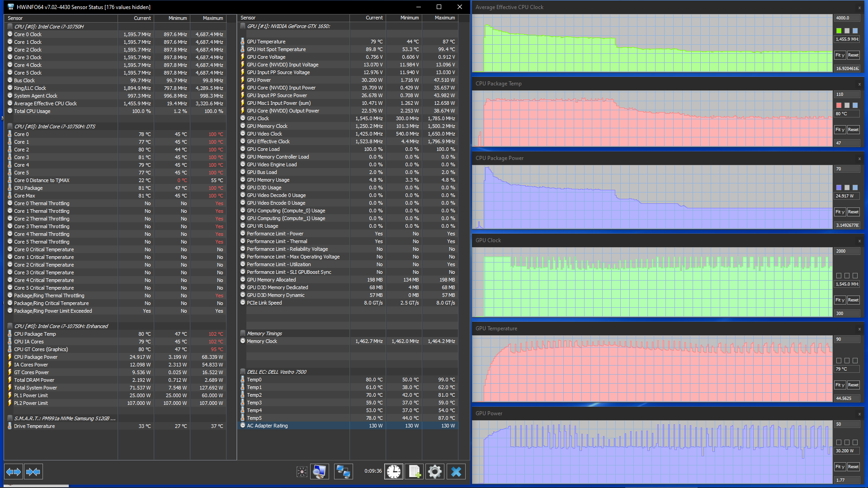The width and height of the screenshot is (868, 488).
Task: Click the monitor with magnifier icon
Action: [320, 472]
